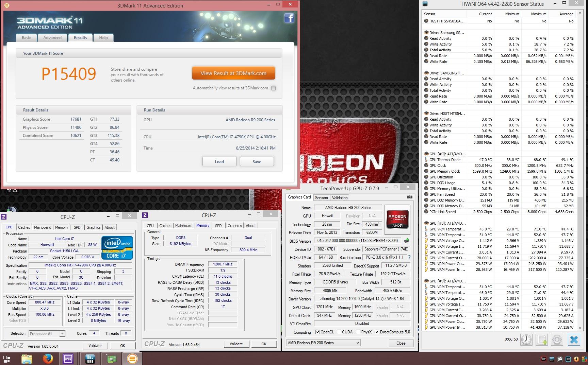588x365 pixels.
Task: Click the Average column header in HWiNFO
Action: 562,14
